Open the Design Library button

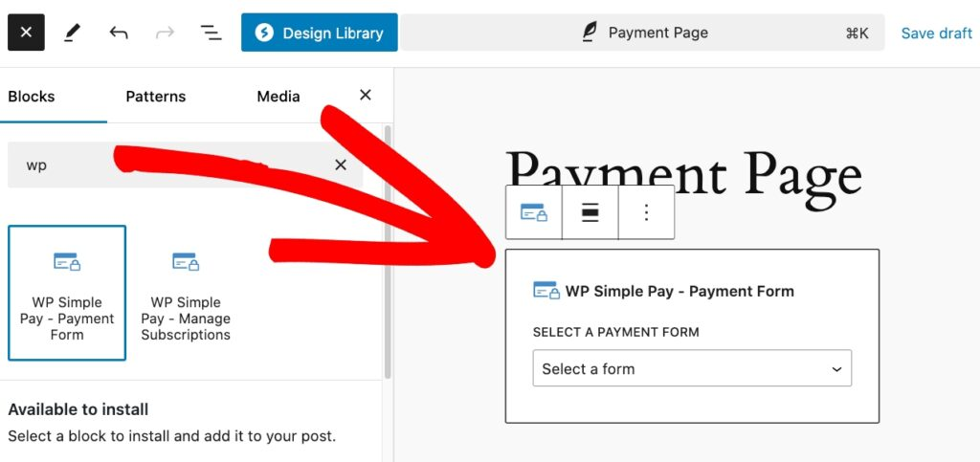tap(319, 33)
